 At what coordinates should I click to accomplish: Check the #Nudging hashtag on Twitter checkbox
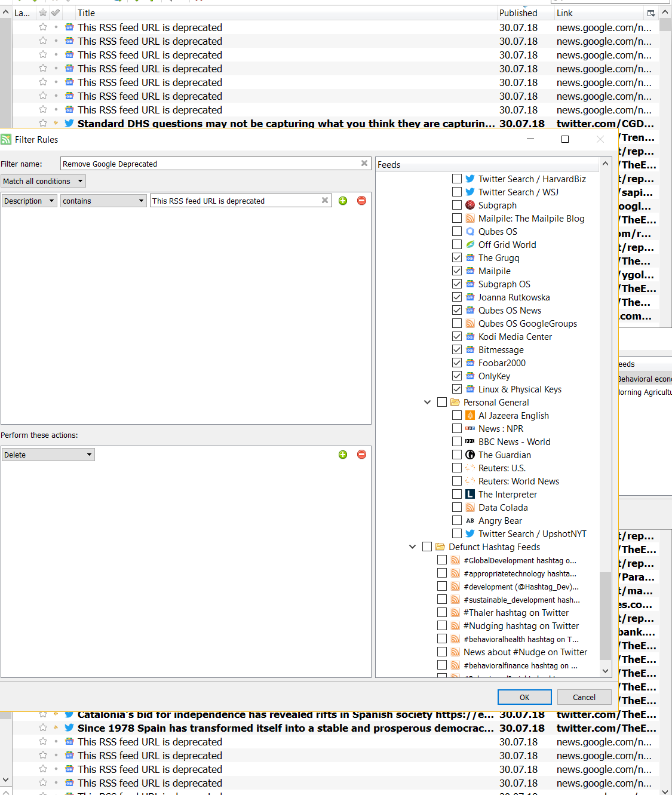442,625
